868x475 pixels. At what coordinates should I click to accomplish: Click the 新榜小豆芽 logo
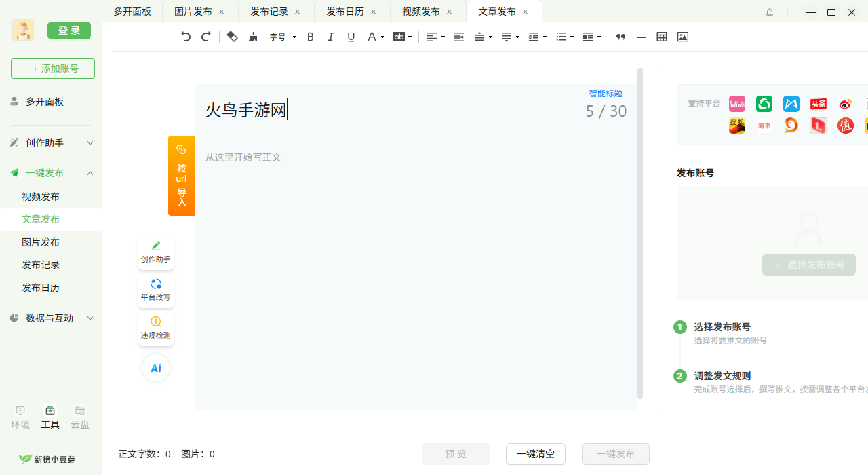point(47,459)
